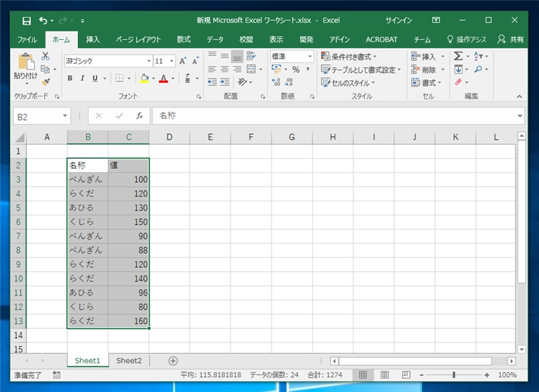Switch to Sheet2 tab
Viewport: 539px width, 392px height.
[x=129, y=361]
